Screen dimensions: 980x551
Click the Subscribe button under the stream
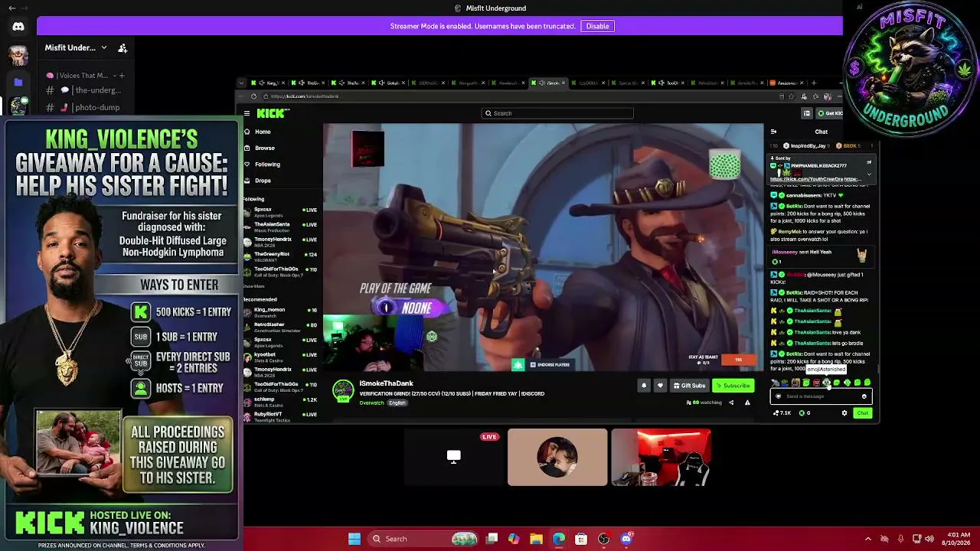pos(733,386)
